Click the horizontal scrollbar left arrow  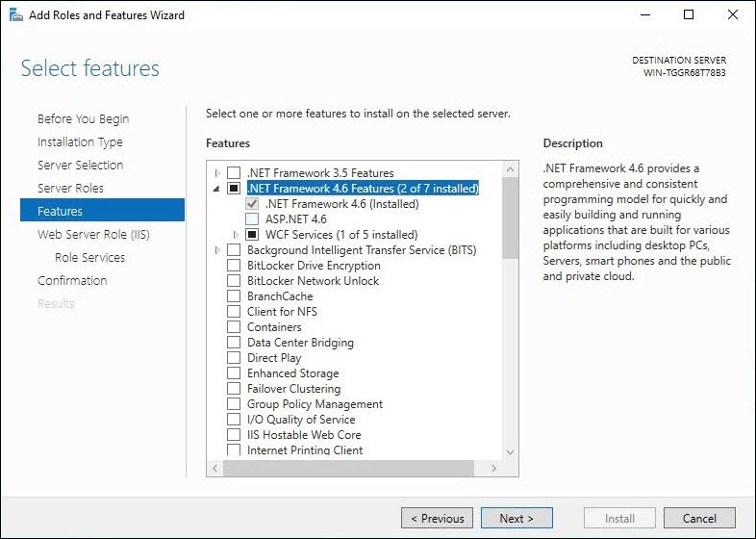215,468
